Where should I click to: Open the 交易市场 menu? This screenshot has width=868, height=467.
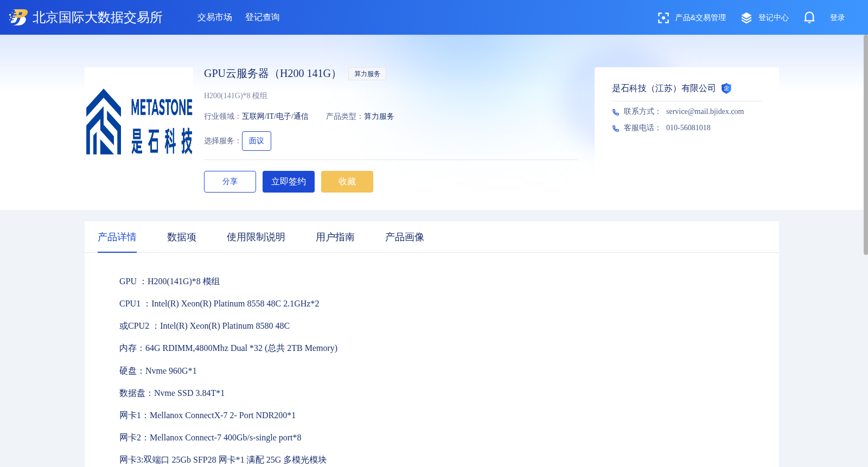click(215, 17)
